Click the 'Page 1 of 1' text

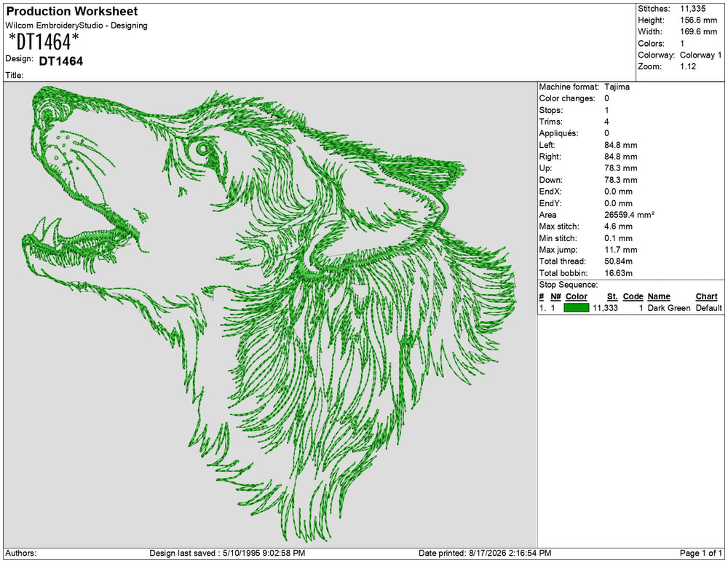click(700, 554)
